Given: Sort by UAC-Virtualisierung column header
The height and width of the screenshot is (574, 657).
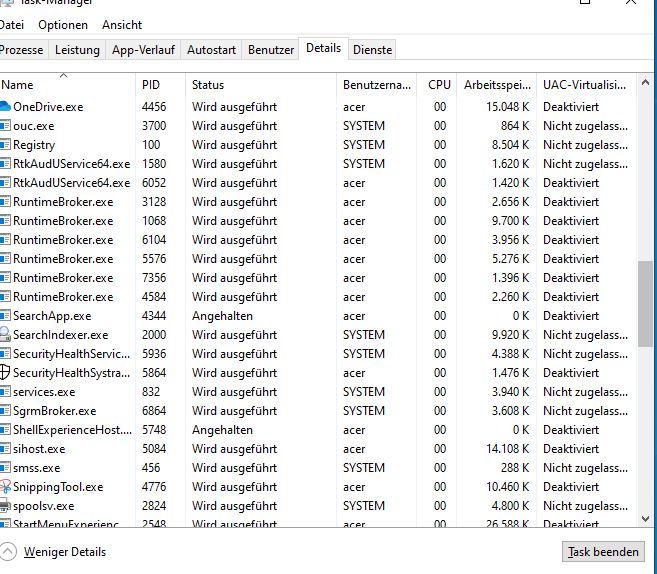Looking at the screenshot, I should [586, 85].
